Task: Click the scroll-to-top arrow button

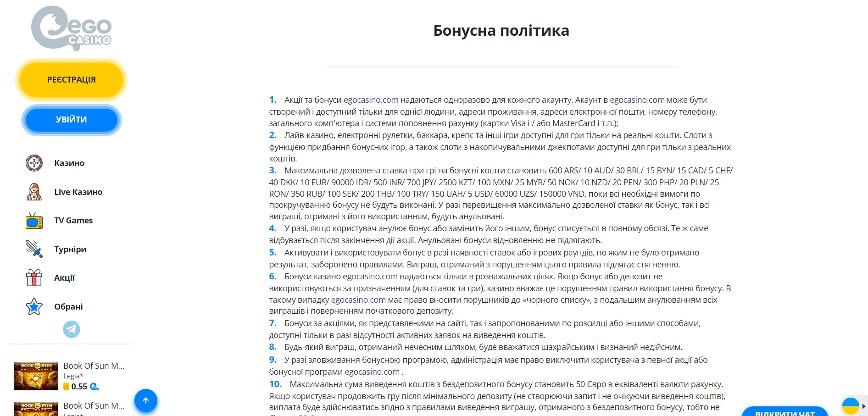Action: click(x=146, y=400)
